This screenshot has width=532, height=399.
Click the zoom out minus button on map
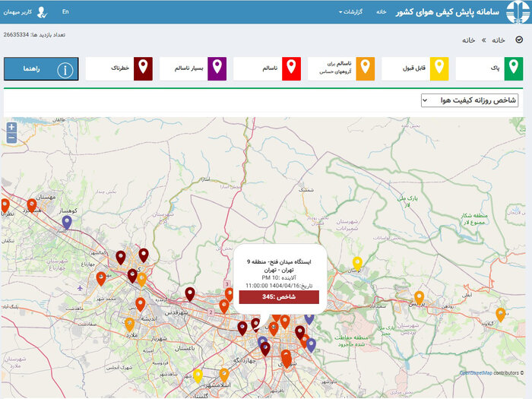point(11,139)
